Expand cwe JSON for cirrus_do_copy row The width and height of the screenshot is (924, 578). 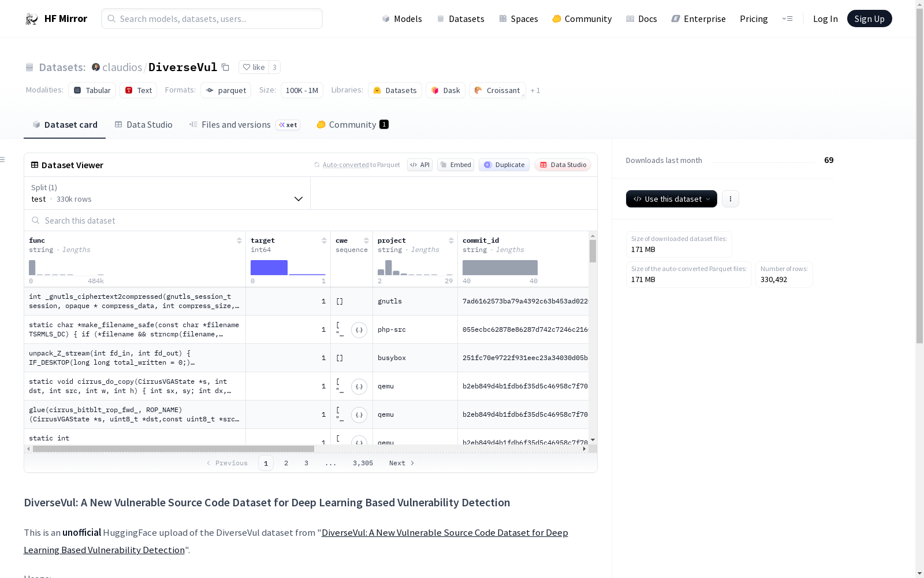click(359, 387)
